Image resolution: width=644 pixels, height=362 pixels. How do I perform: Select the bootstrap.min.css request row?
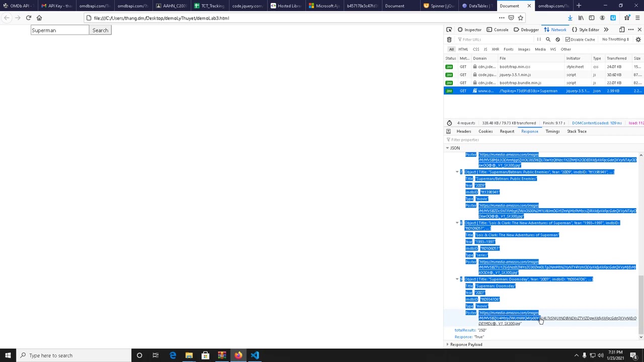click(543, 66)
